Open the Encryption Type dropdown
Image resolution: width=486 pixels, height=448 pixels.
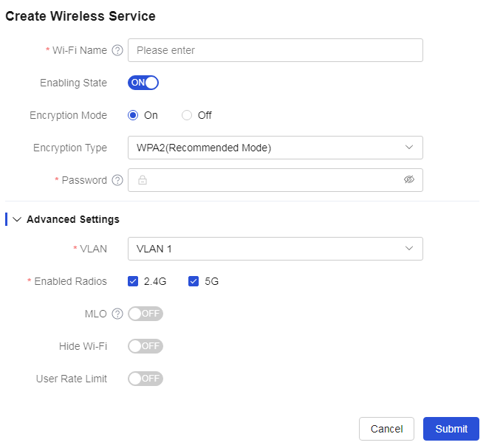click(x=275, y=148)
